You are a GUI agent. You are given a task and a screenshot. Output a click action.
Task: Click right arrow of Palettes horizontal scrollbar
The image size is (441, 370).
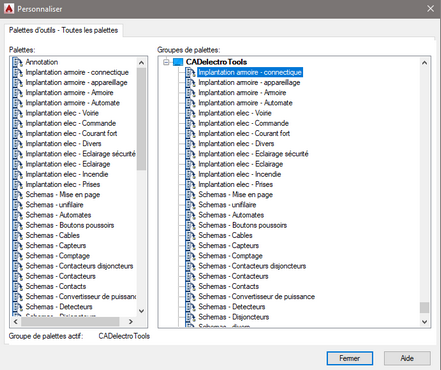tap(131, 322)
